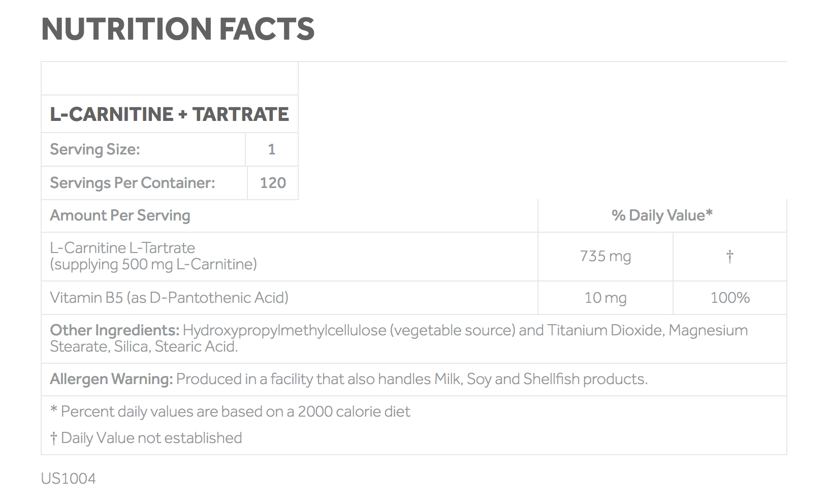Select the L-Carnitine L-Tartrate ingredient name
The width and height of the screenshot is (829, 504).
pyautogui.click(x=122, y=248)
